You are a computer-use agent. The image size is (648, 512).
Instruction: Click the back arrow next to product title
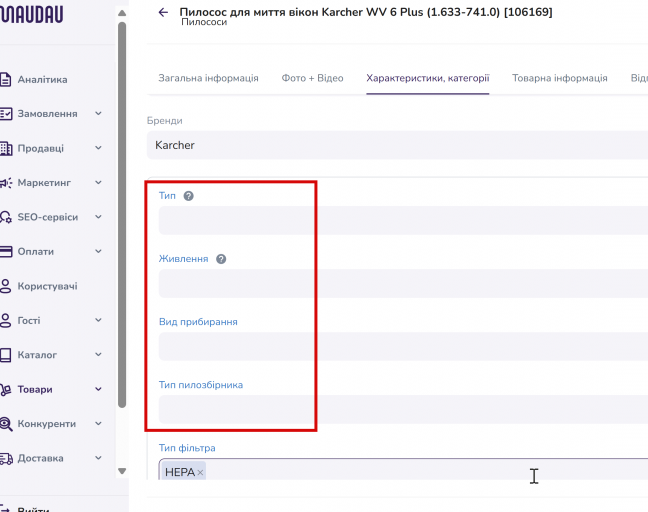click(163, 12)
